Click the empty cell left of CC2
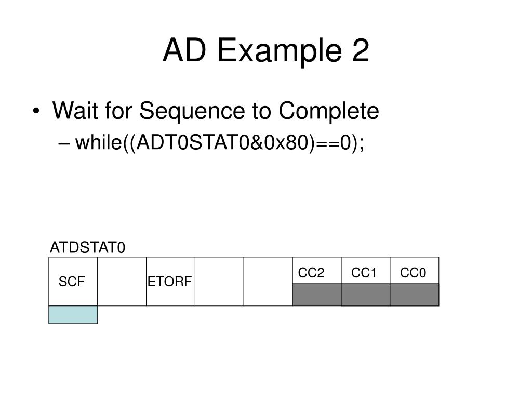Image resolution: width=532 pixels, height=399 pixels. [268, 281]
